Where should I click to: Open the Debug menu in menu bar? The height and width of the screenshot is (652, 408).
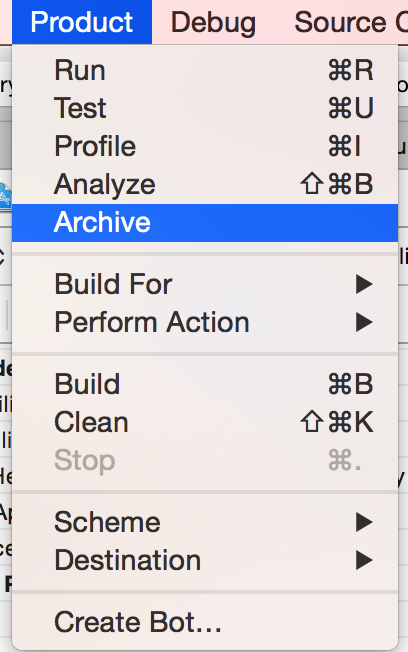click(213, 22)
